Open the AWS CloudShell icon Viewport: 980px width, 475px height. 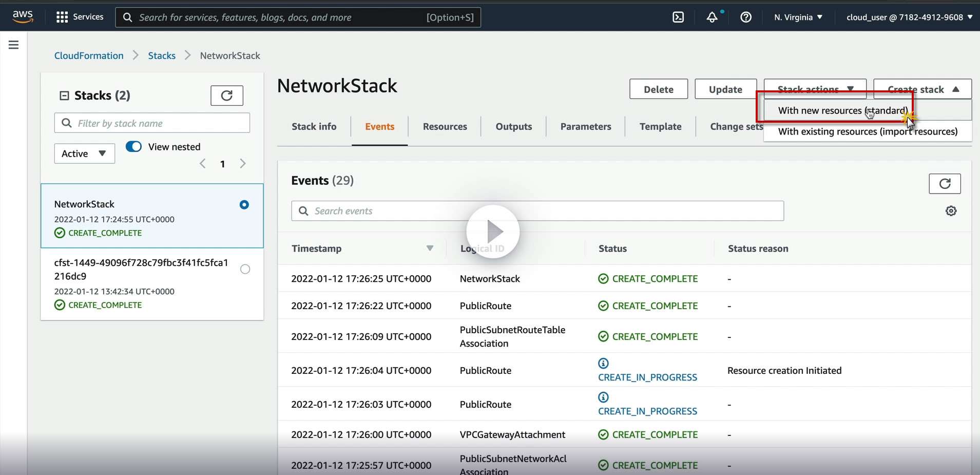678,17
